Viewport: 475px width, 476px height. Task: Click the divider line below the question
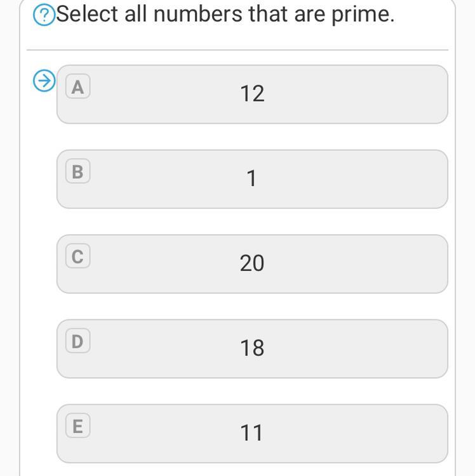coord(237,50)
